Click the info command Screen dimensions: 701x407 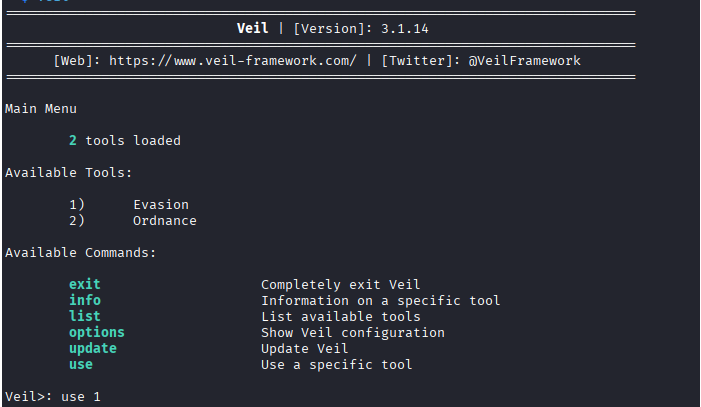click(85, 301)
